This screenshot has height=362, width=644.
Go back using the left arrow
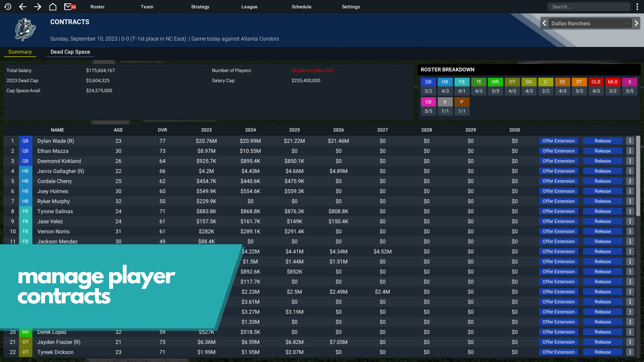22,7
